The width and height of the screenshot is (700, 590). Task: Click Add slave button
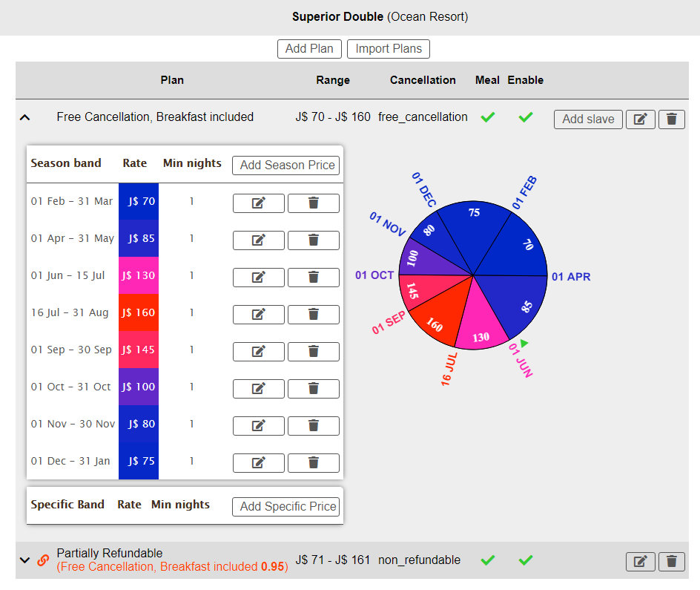point(588,119)
